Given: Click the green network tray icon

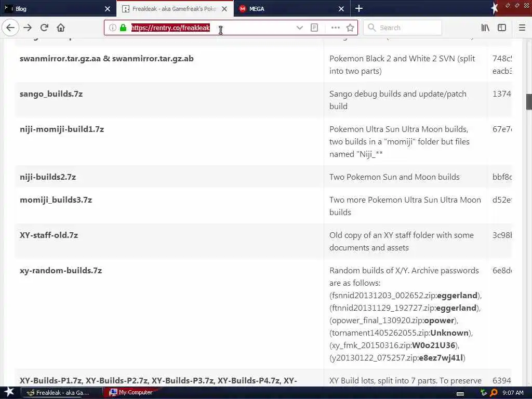Looking at the screenshot, I should click(484, 393).
